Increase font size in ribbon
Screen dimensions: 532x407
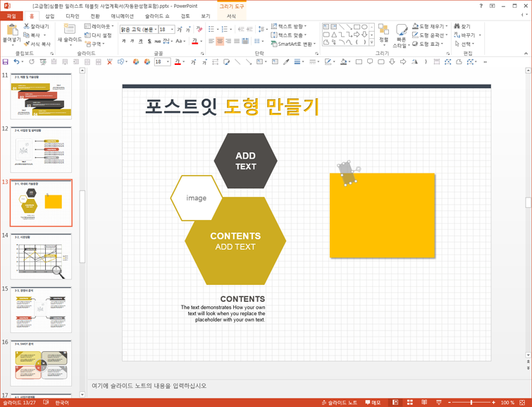[180, 30]
